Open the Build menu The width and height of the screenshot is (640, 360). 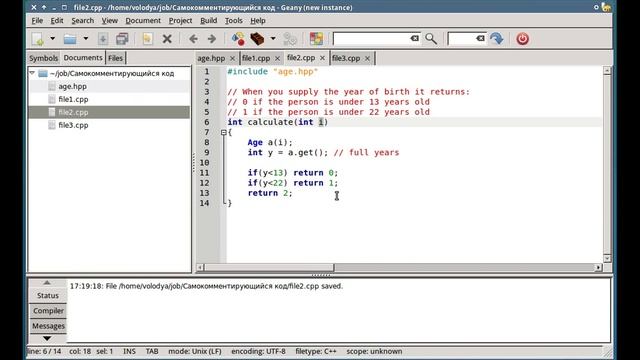[209, 20]
